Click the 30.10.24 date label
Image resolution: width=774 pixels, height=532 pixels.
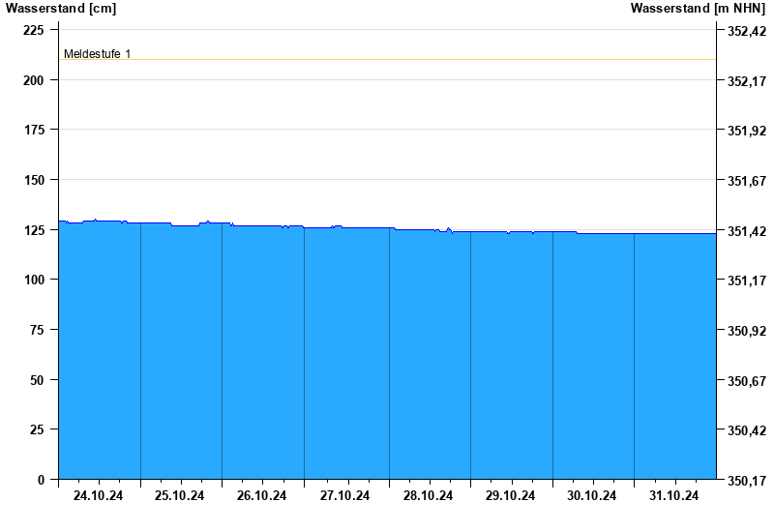592,496
